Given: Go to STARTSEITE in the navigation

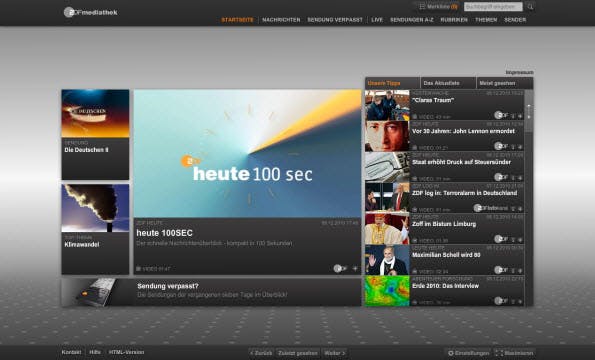Looking at the screenshot, I should (238, 20).
